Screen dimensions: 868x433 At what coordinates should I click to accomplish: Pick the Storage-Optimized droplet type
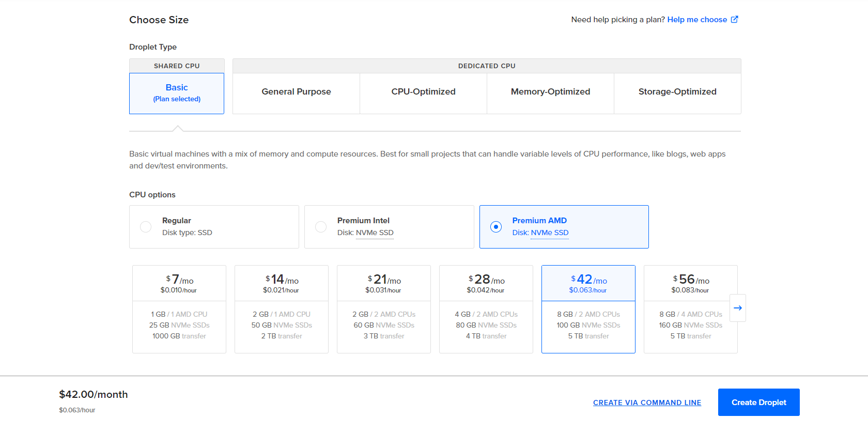(x=677, y=94)
